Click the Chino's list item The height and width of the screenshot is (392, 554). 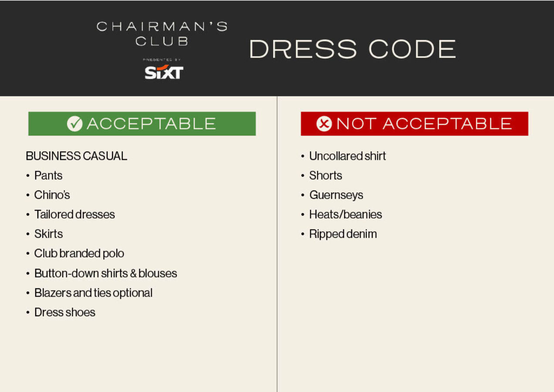point(52,195)
